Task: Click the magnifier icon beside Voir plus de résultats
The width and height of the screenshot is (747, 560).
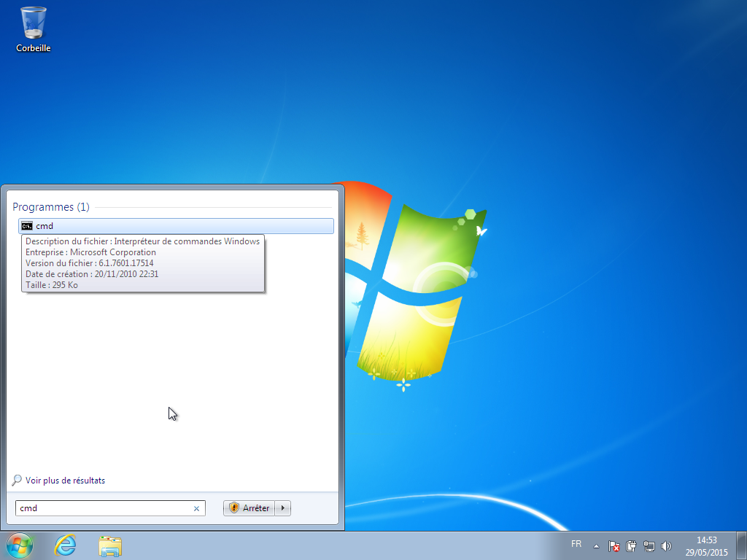Action: (x=18, y=480)
